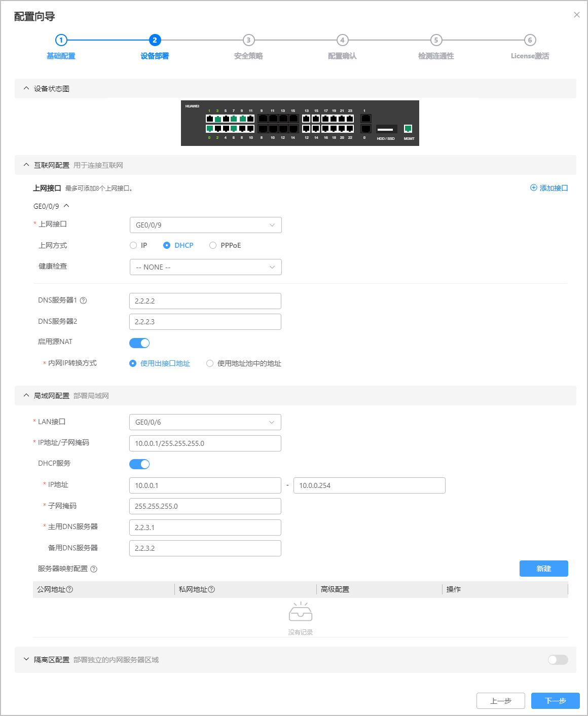The width and height of the screenshot is (588, 716).
Task: Open the 上网接口 dropdown showing GE0/0/9
Action: pos(206,225)
